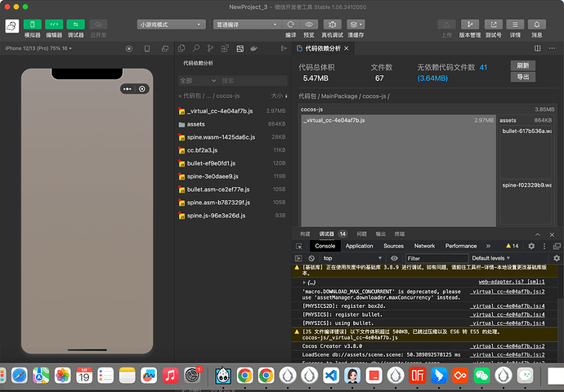Viewport: 564px width, 392px height.
Task: Click MainPackage in the breadcrumb path
Action: click(x=339, y=96)
